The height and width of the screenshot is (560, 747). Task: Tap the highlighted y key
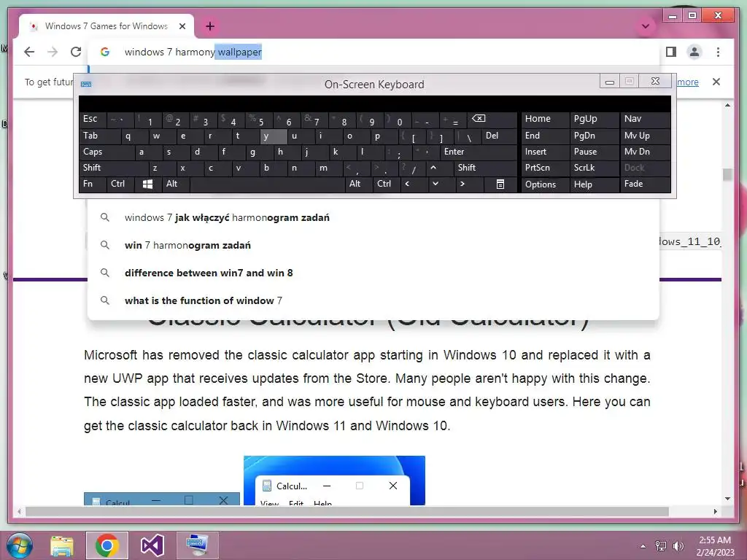point(274,136)
